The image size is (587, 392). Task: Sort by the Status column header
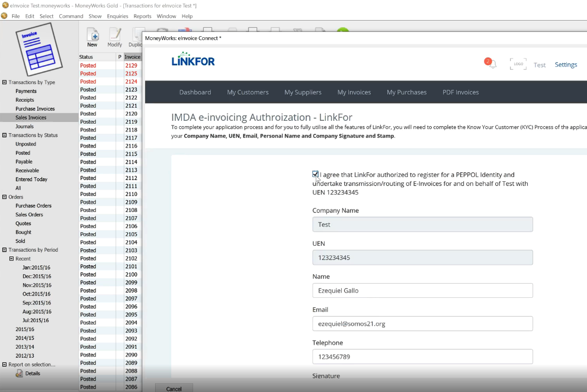click(x=97, y=57)
